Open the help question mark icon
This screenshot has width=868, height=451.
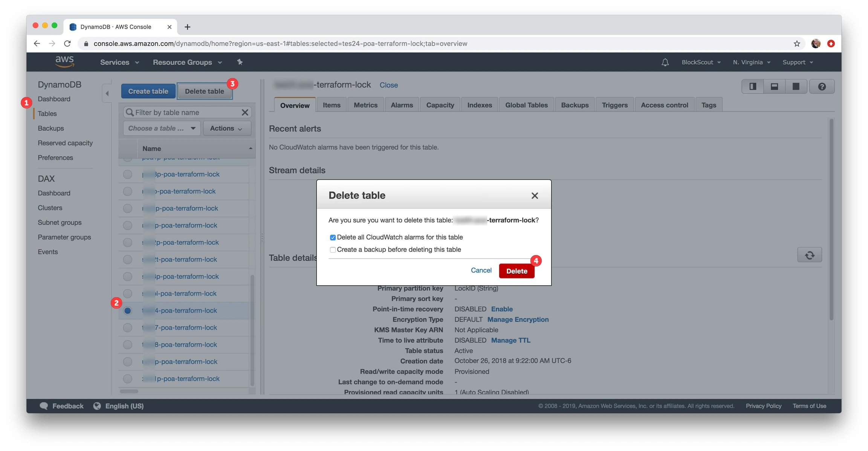[822, 86]
